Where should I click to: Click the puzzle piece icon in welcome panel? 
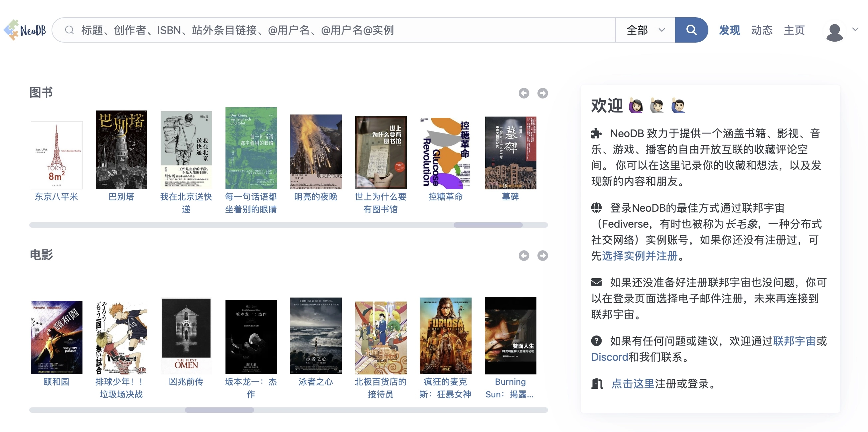[596, 133]
